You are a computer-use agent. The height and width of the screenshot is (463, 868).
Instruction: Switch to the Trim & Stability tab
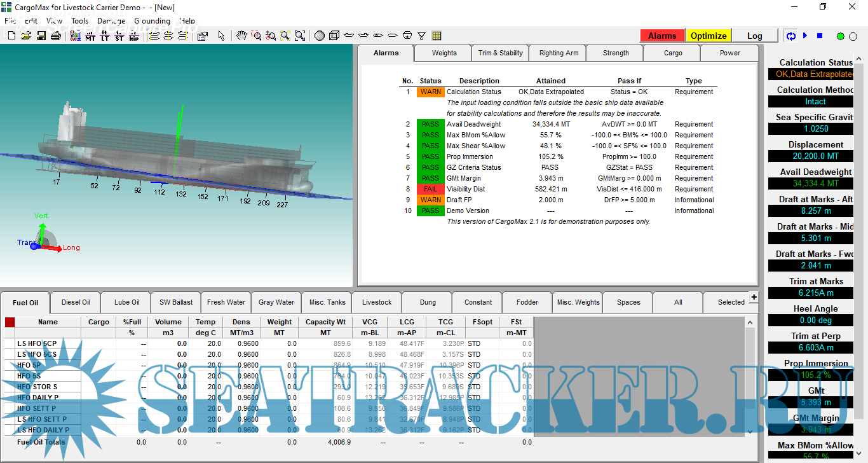tap(500, 53)
